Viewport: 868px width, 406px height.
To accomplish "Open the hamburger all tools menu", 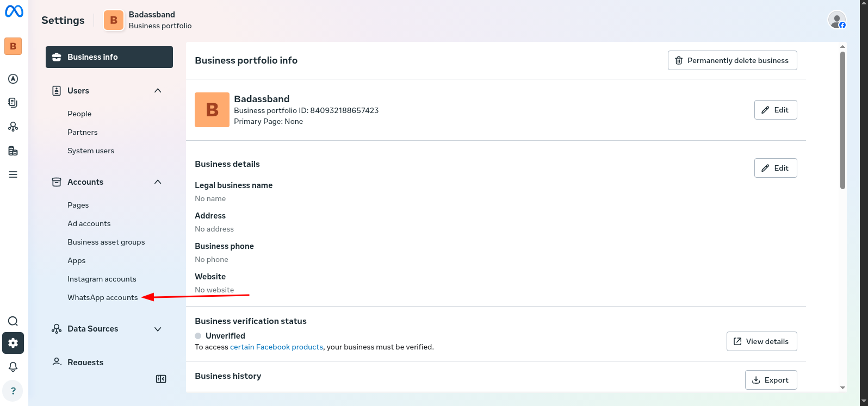I will point(13,174).
